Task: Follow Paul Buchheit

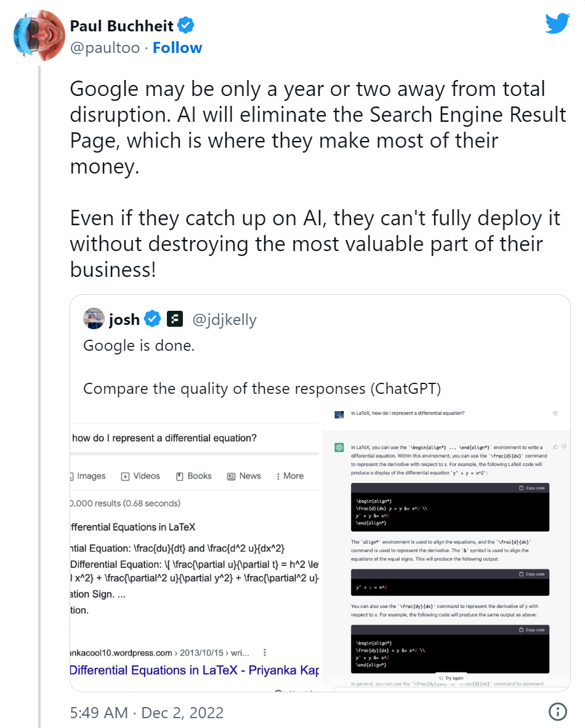Action: click(x=177, y=47)
